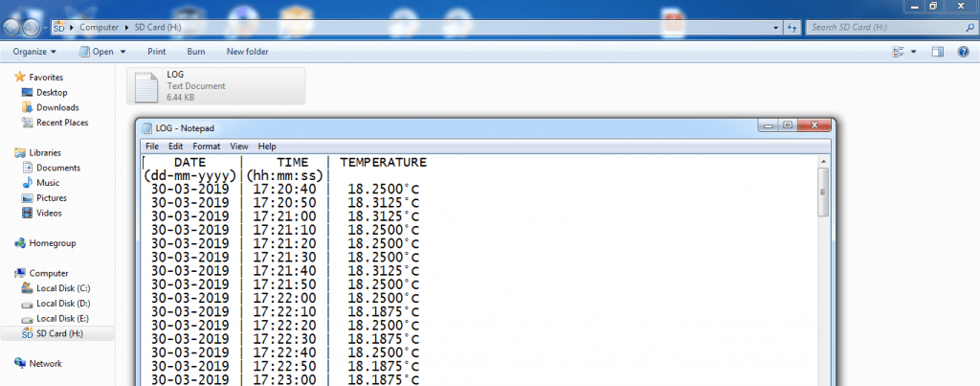Viewport: 980px width, 386px height.
Task: Select the Libraries group in the sidebar
Action: (45, 152)
